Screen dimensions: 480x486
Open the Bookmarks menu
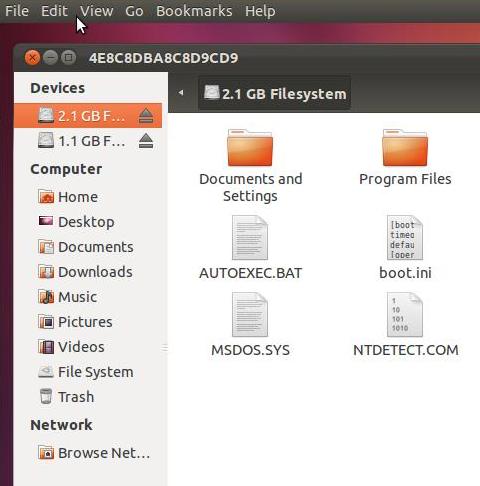[x=194, y=11]
